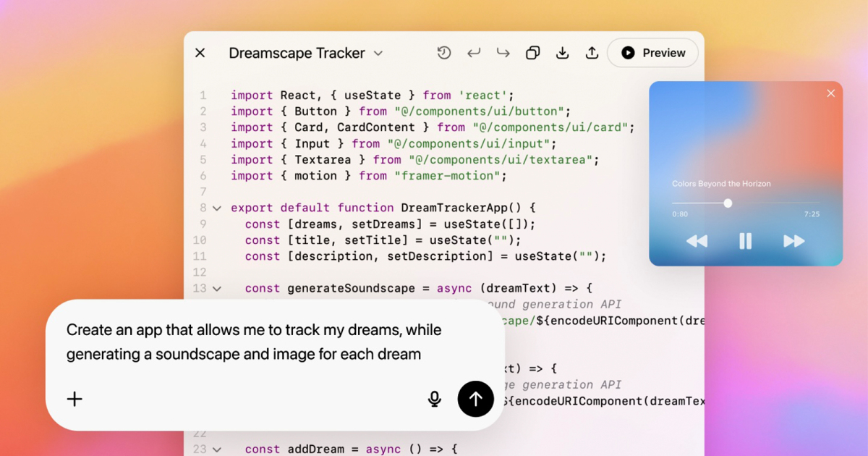Click the undo arrow icon
The width and height of the screenshot is (868, 456).
coord(474,53)
